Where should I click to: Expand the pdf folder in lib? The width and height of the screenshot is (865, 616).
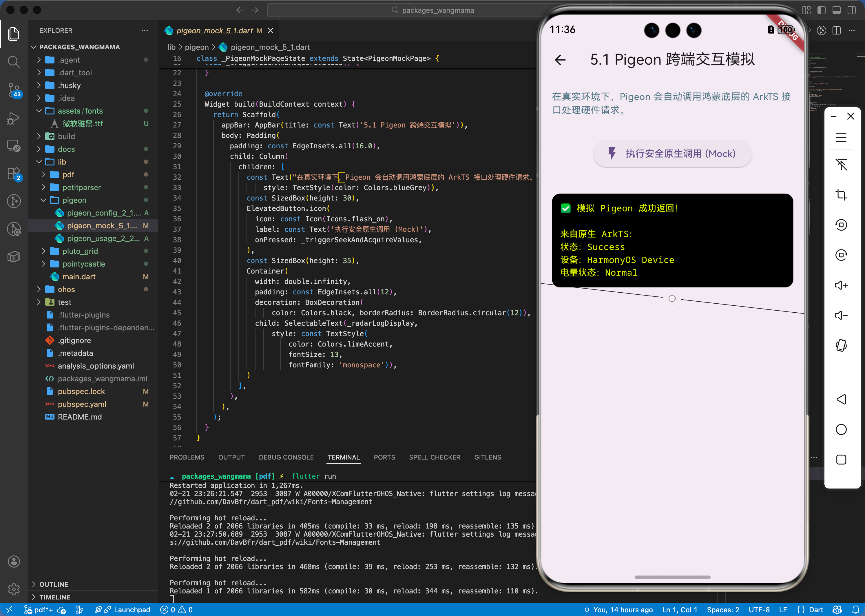[x=68, y=174]
